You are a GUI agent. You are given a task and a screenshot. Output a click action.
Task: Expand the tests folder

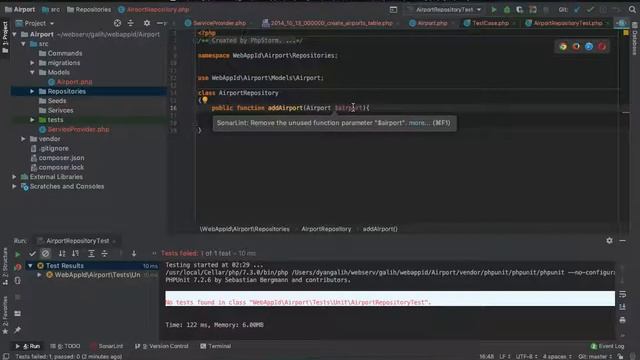[x=32, y=120]
